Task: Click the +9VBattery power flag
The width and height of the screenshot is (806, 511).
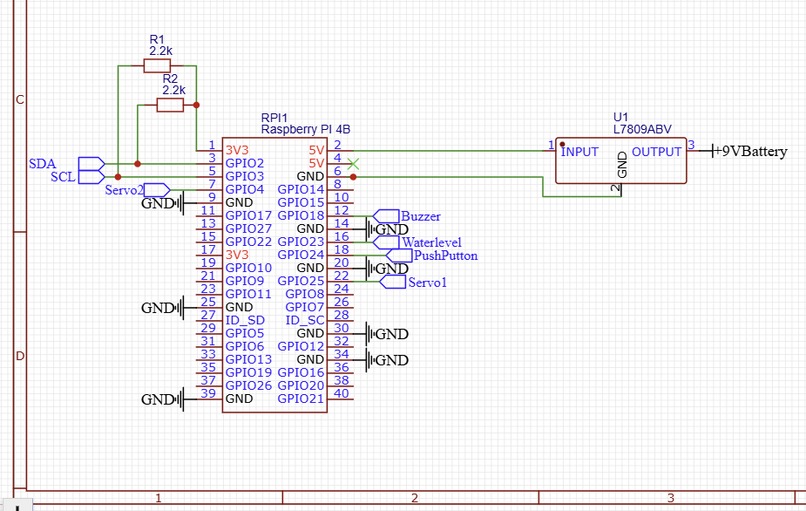Action: click(x=749, y=151)
